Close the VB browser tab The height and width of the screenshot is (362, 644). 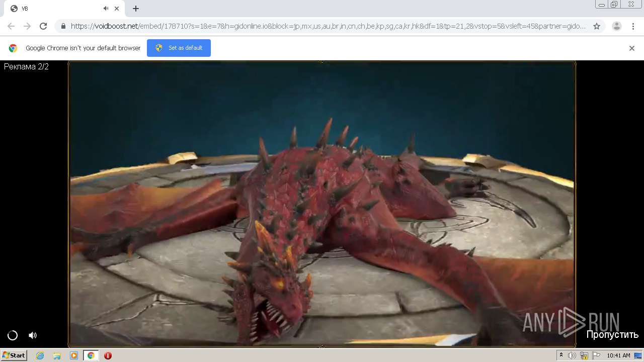[x=117, y=9]
